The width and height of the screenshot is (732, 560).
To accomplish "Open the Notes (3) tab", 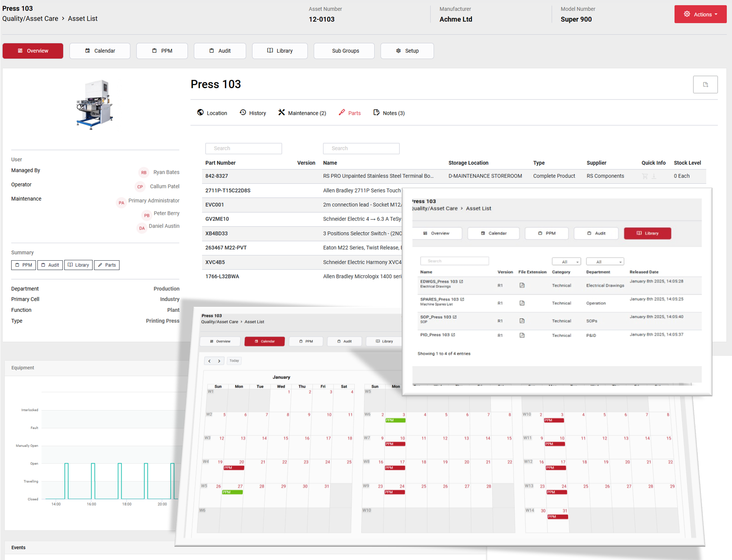I will tap(389, 113).
